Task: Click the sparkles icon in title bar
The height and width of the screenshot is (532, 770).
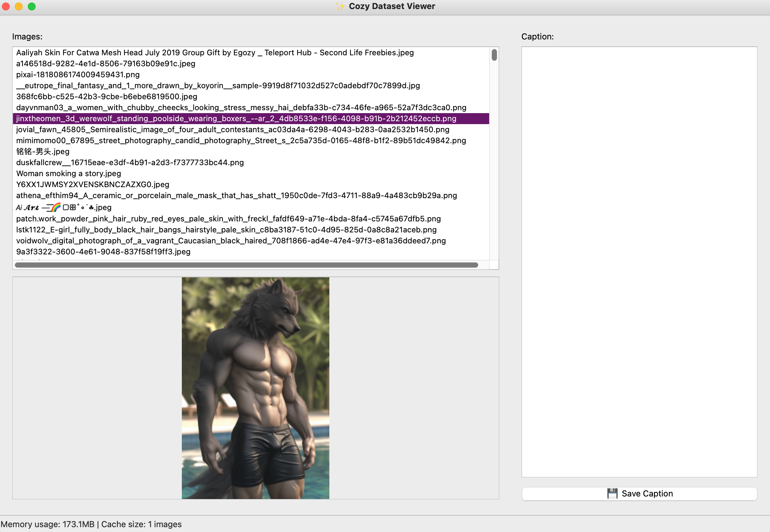Action: (x=340, y=6)
